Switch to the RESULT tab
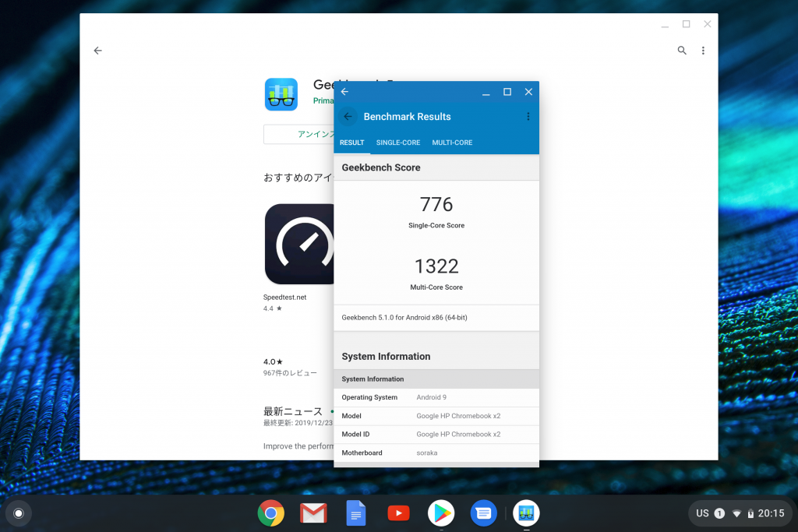 pyautogui.click(x=351, y=143)
